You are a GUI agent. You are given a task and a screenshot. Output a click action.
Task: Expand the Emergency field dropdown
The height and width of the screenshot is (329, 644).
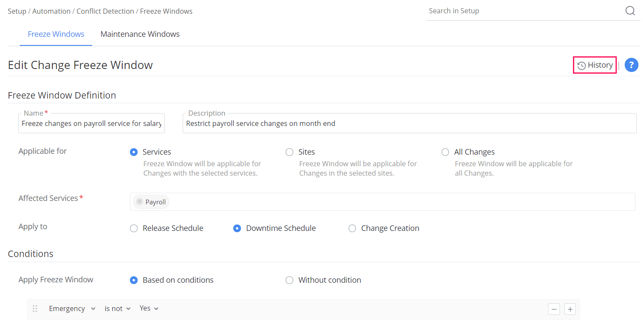point(72,309)
